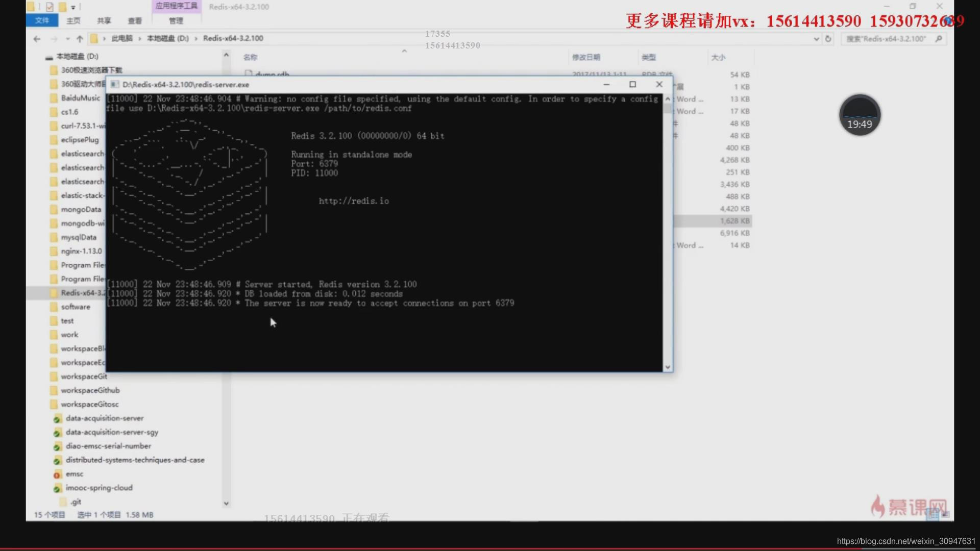Click the diao-emsc-serial-number repo icon
This screenshot has height=551, width=980.
(57, 446)
